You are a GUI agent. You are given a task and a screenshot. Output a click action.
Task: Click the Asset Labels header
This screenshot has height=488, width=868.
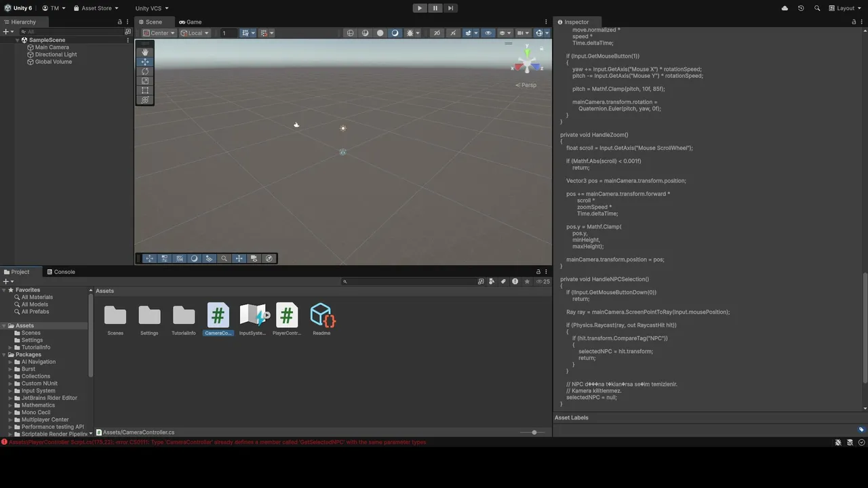(x=572, y=418)
